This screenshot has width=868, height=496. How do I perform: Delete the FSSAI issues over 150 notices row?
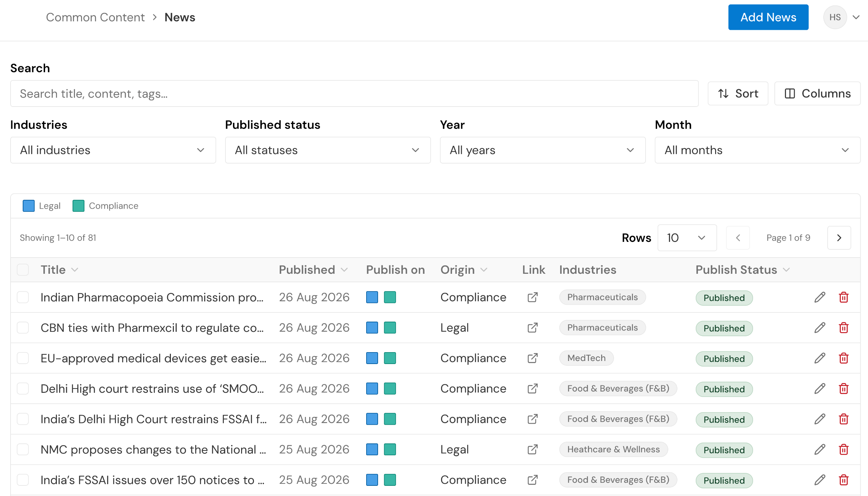coord(844,480)
